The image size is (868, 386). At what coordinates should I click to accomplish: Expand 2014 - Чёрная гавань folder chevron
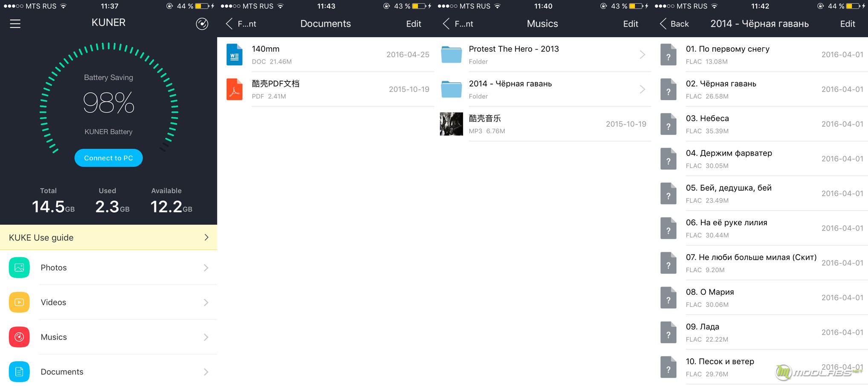(x=642, y=89)
